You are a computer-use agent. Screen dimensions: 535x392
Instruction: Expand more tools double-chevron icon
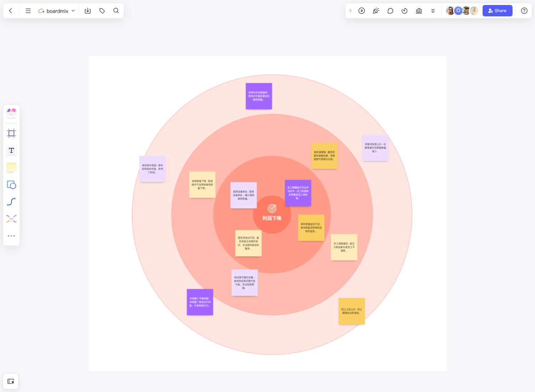click(x=433, y=11)
